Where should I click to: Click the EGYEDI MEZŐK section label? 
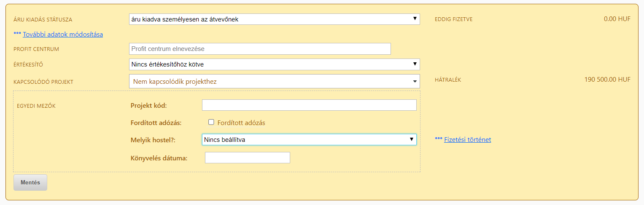(x=36, y=106)
